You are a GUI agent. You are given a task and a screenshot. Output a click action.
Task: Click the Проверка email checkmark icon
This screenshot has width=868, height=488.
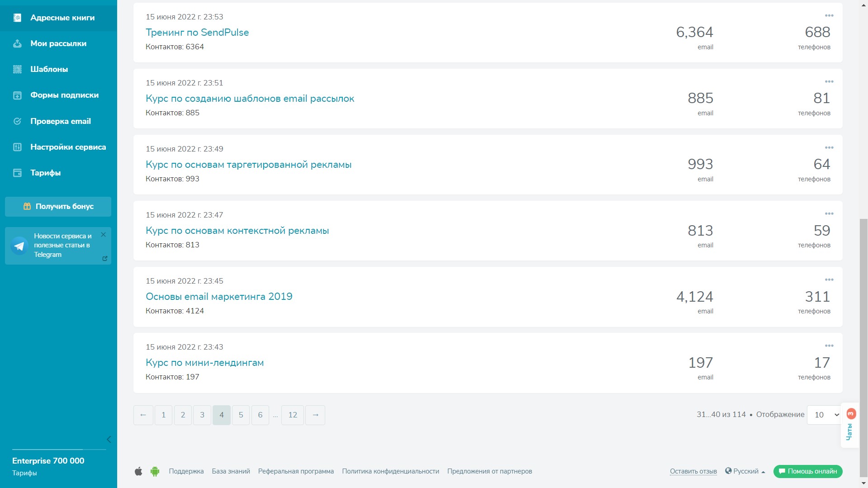[x=17, y=121]
